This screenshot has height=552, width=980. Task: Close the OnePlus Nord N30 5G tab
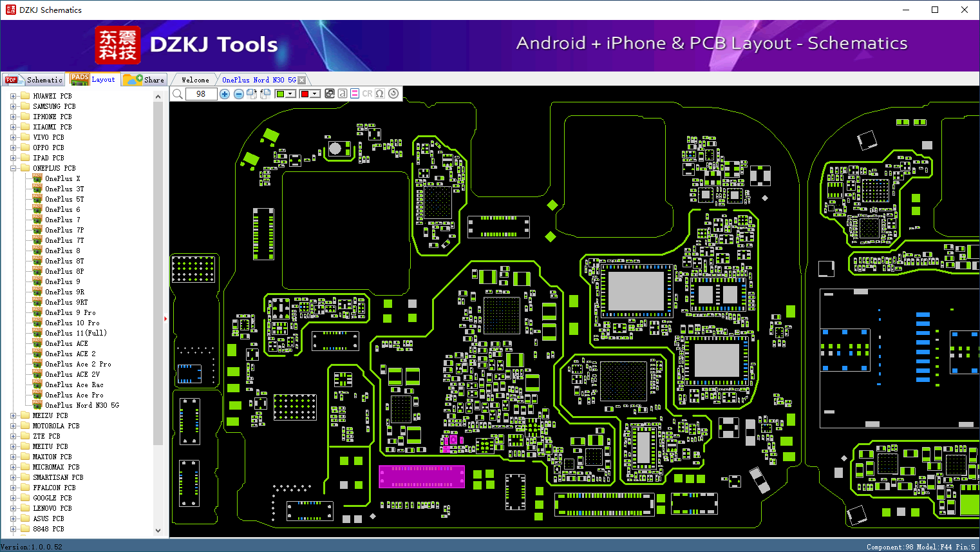coord(302,80)
